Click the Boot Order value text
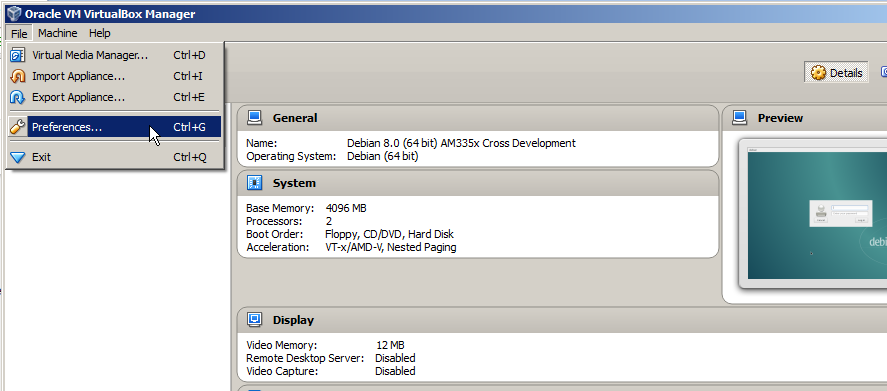This screenshot has height=391, width=887. (389, 234)
